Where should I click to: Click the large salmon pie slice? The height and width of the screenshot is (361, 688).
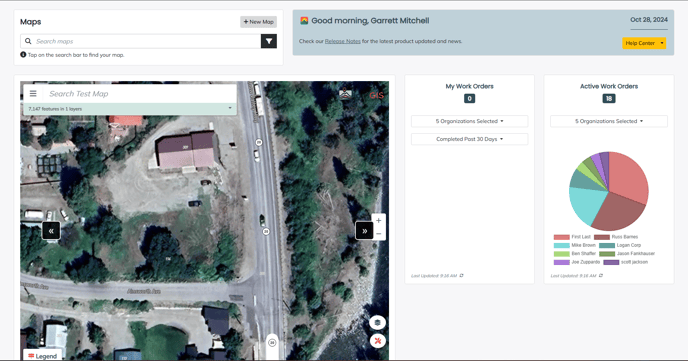pyautogui.click(x=628, y=175)
